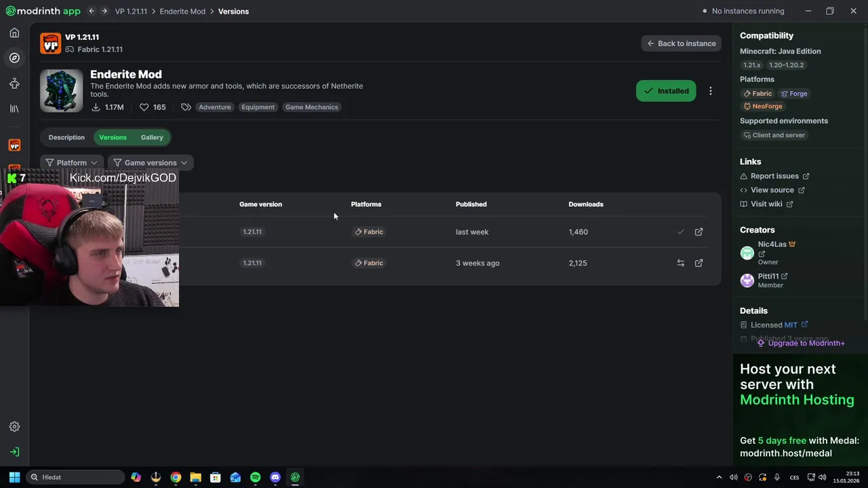Open the Discover compass icon in sidebar
The width and height of the screenshot is (868, 488).
[x=14, y=58]
